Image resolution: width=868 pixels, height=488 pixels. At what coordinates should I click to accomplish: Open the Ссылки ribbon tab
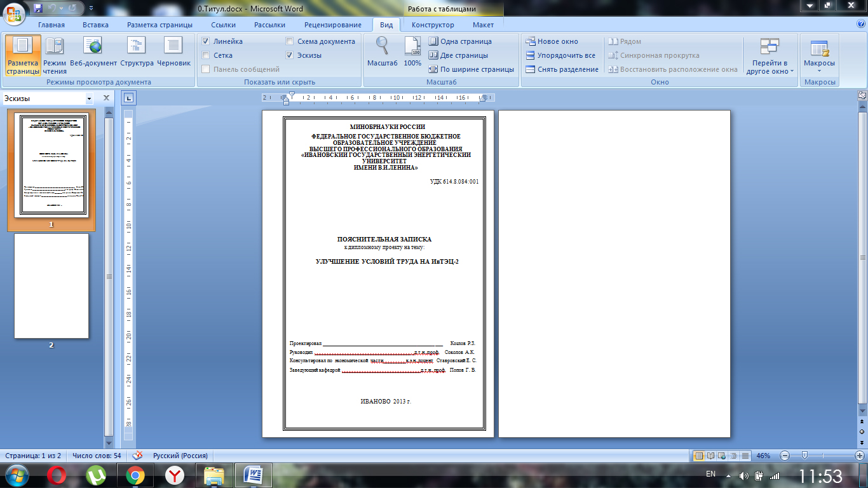tap(223, 25)
